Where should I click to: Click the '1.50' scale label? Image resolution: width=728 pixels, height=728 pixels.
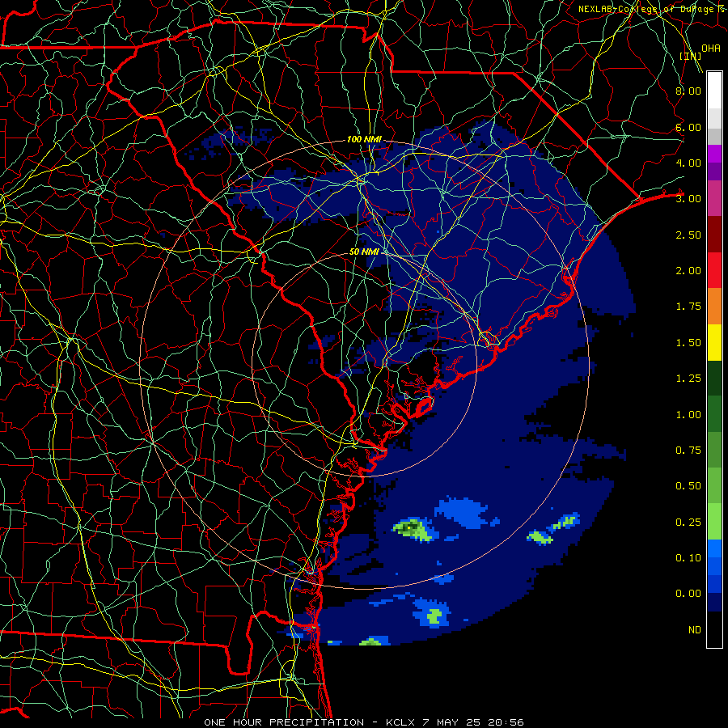point(688,343)
